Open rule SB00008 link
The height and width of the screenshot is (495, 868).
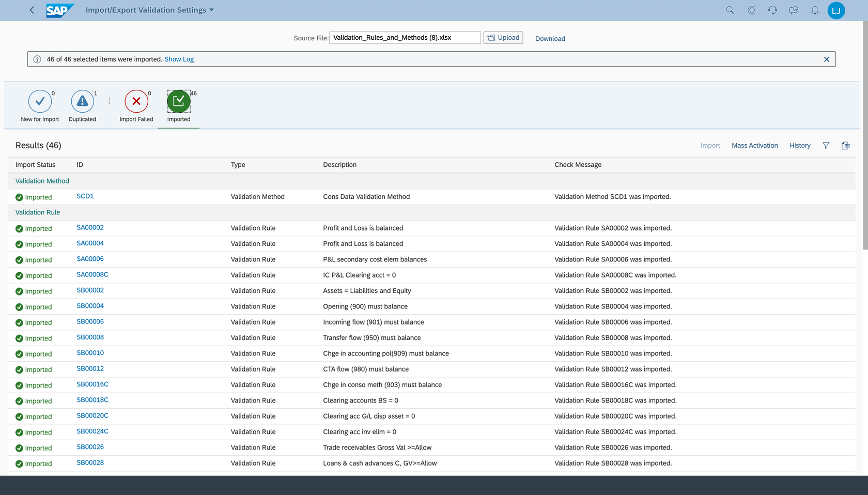click(90, 337)
